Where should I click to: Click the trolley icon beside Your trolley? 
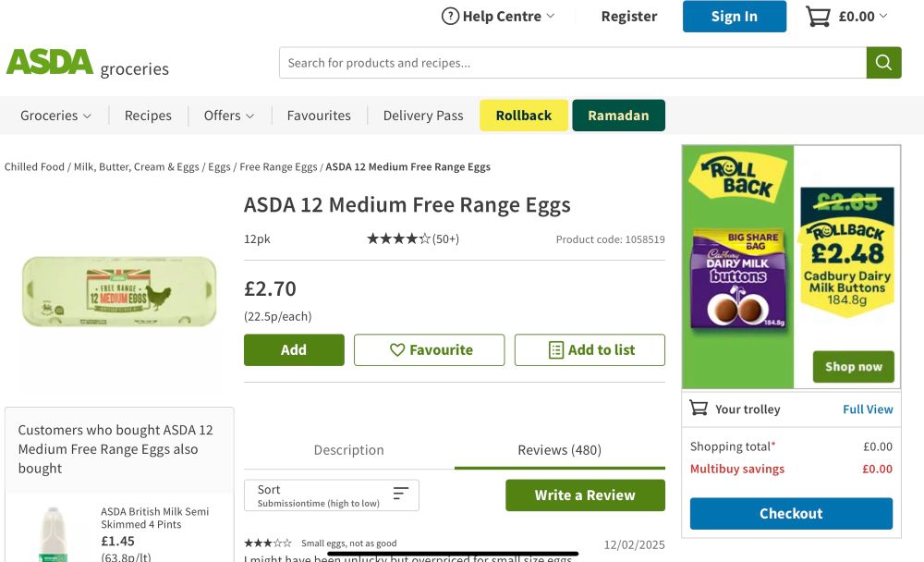699,409
